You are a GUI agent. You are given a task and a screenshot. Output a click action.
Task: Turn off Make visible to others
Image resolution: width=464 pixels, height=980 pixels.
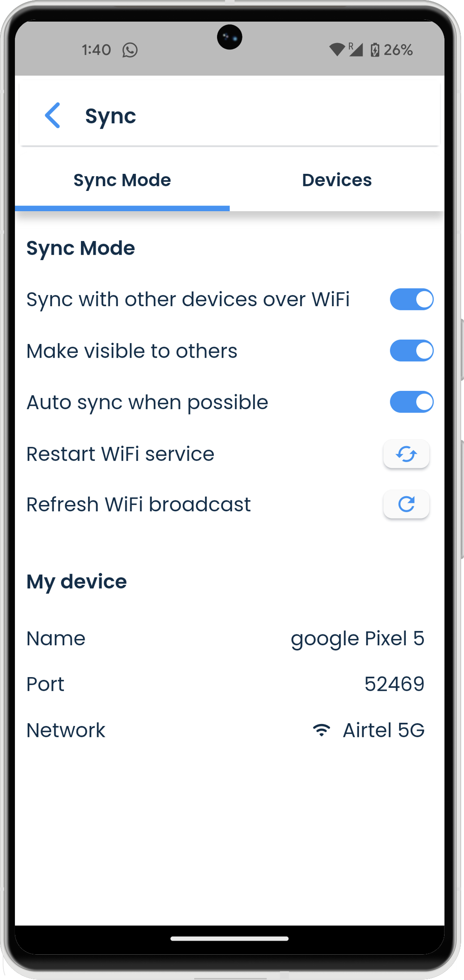point(411,351)
